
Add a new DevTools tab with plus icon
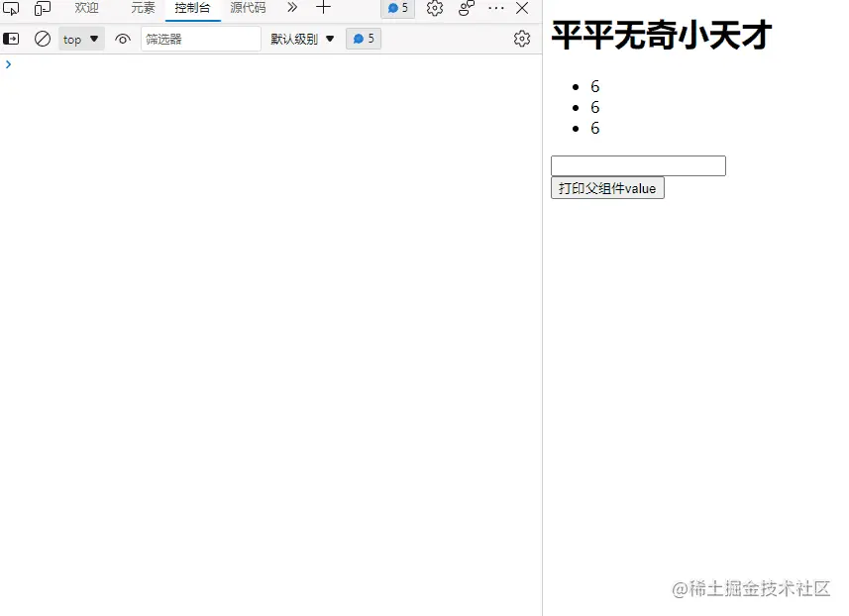click(324, 8)
